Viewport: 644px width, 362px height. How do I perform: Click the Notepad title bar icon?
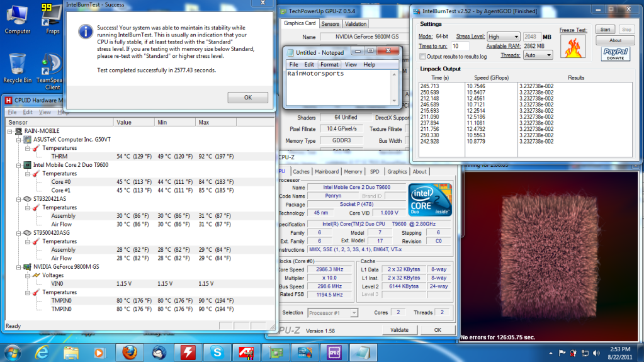pos(290,53)
